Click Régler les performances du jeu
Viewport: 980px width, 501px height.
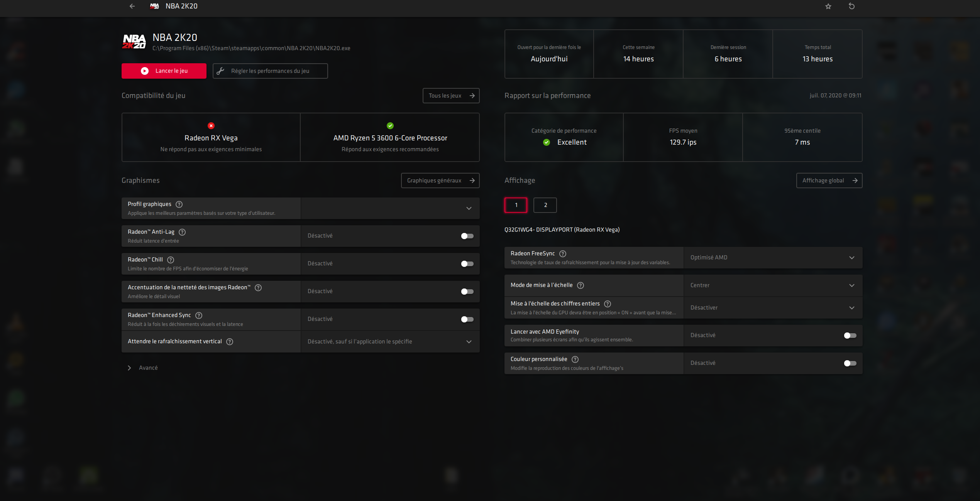click(x=270, y=71)
